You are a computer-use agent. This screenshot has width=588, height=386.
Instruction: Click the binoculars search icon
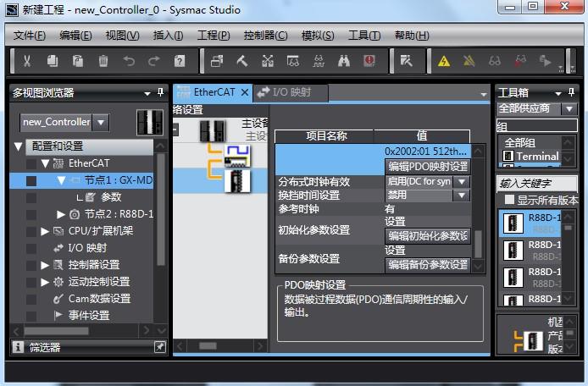[x=344, y=61]
